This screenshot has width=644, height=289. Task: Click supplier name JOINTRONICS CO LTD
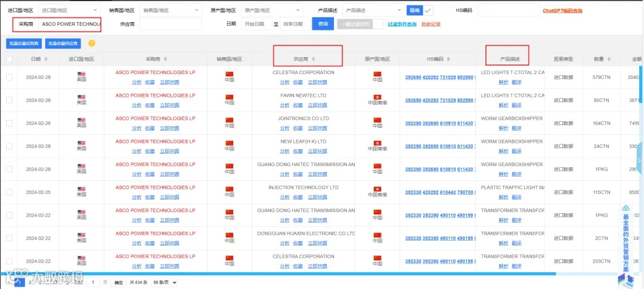tap(304, 118)
